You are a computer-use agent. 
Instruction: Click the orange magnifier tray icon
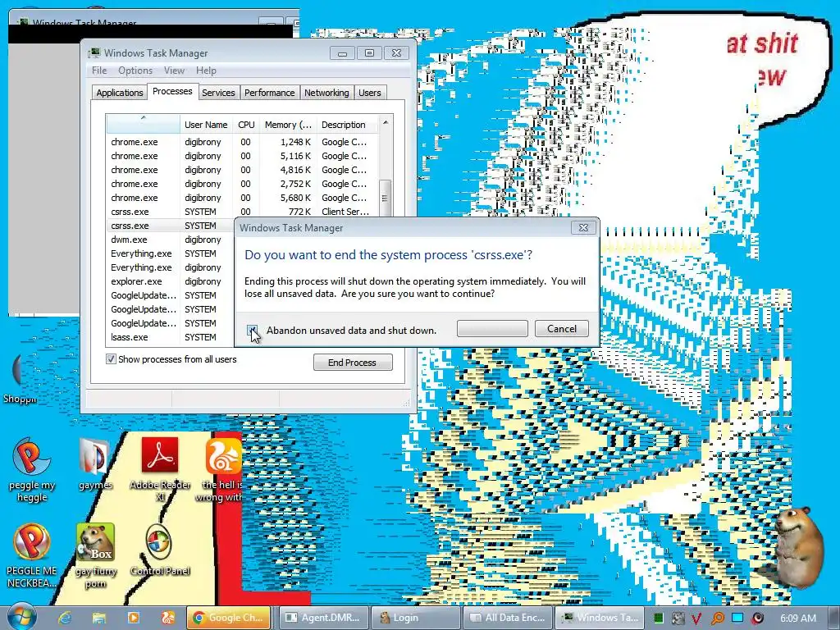click(717, 619)
